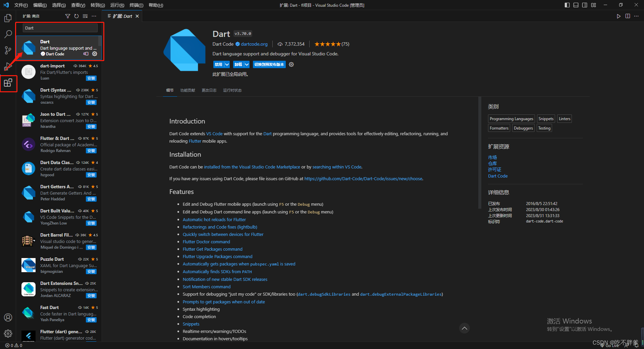Click the customize layout icon
644x349 pixels.
pyautogui.click(x=594, y=5)
